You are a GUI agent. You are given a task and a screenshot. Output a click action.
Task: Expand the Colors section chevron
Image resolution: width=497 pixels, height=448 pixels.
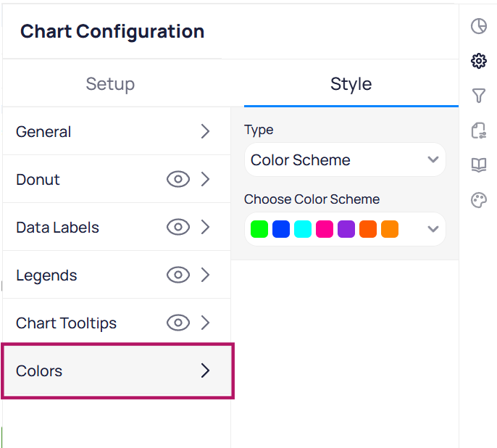click(x=205, y=371)
